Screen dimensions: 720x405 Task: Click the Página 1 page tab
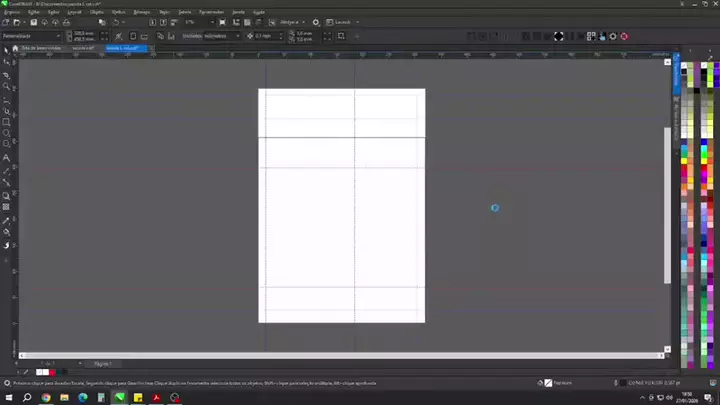click(102, 364)
